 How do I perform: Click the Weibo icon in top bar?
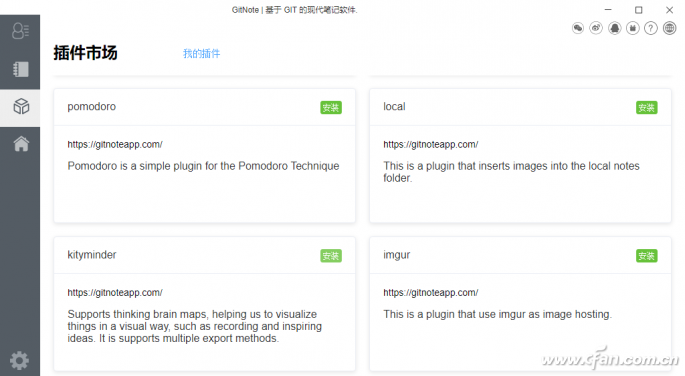coord(596,28)
